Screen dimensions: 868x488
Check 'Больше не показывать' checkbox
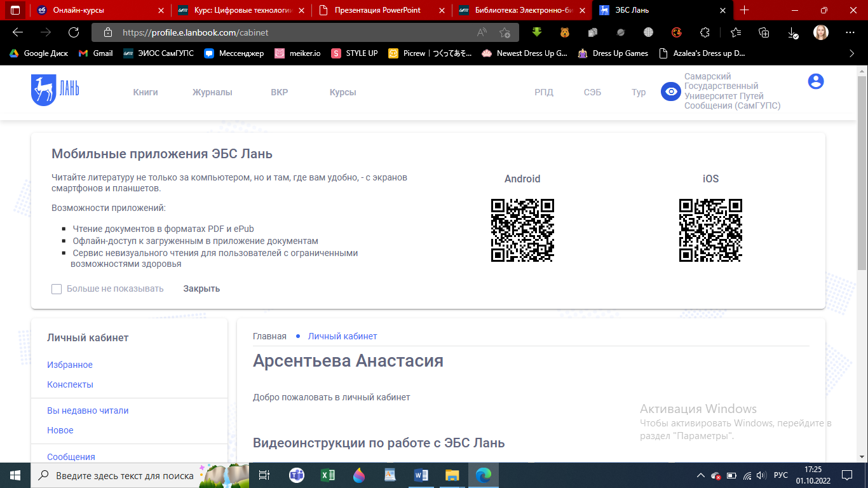click(57, 289)
